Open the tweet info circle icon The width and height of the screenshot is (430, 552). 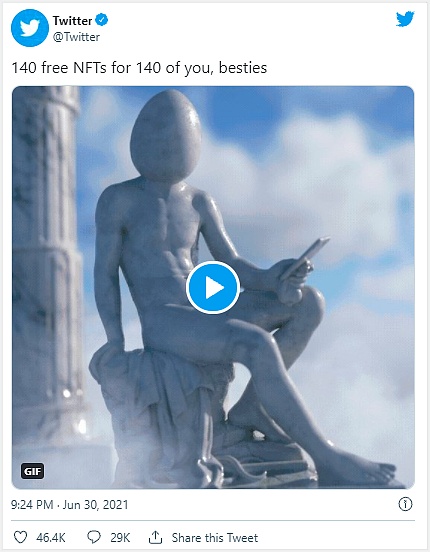click(x=405, y=504)
